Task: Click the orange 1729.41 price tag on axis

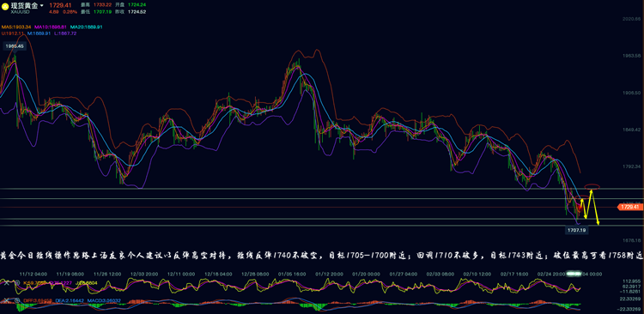Action: [x=630, y=208]
